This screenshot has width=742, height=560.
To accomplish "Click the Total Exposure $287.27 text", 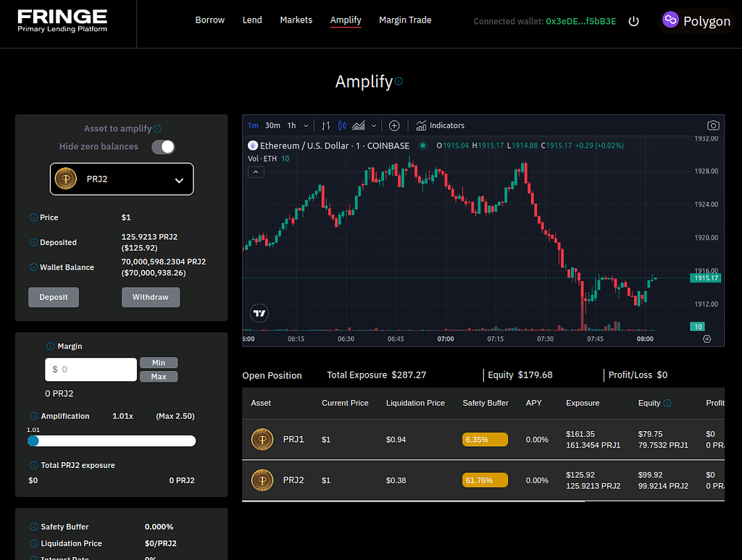I will [x=376, y=375].
